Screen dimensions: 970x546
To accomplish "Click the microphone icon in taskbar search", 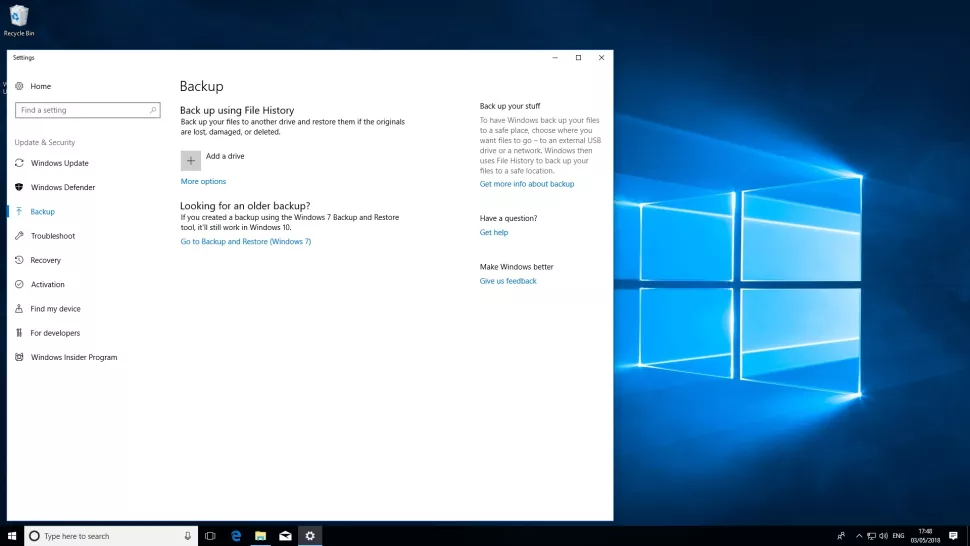I will click(x=187, y=536).
